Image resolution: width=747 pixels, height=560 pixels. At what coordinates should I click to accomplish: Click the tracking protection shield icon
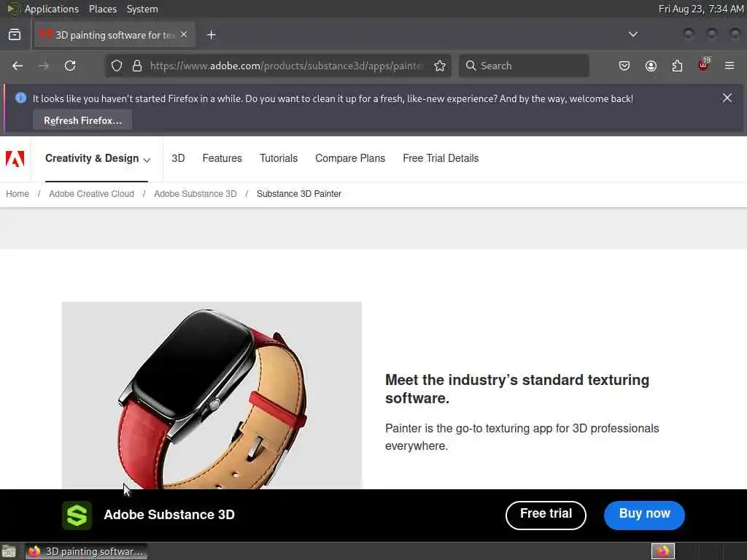coord(117,66)
